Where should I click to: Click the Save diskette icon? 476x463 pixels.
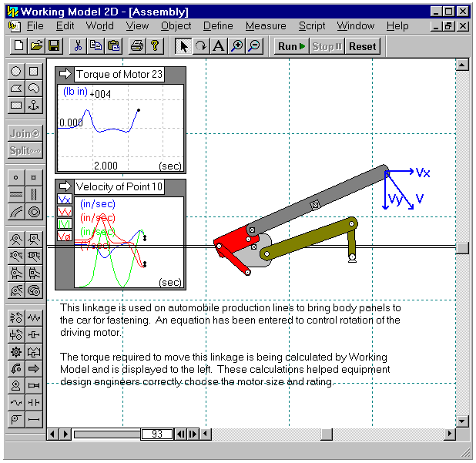54,46
